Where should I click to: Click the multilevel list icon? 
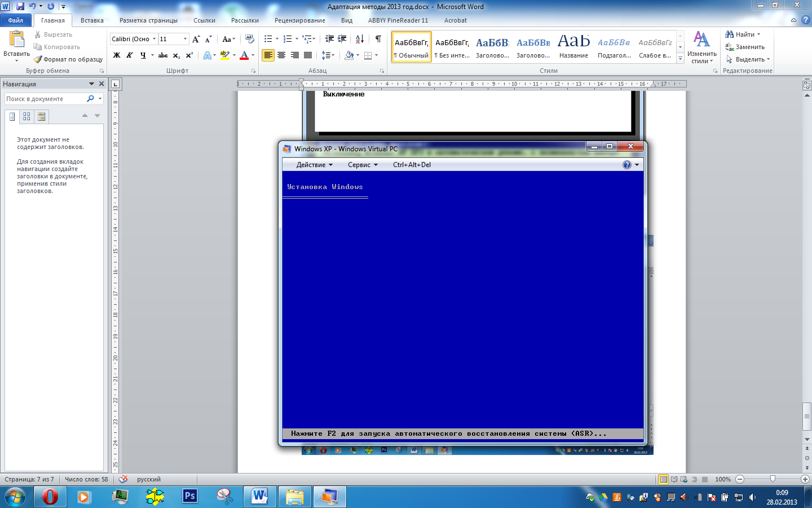[x=307, y=39]
